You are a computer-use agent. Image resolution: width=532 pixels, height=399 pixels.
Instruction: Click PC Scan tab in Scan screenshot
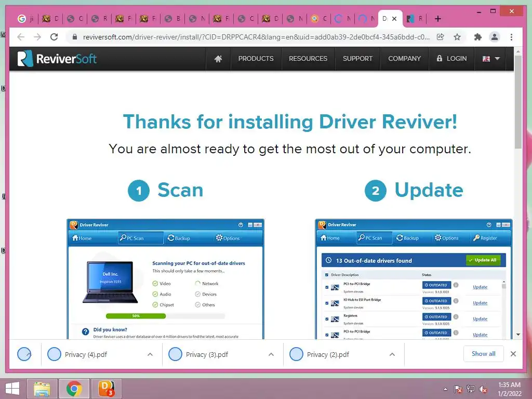pos(140,238)
